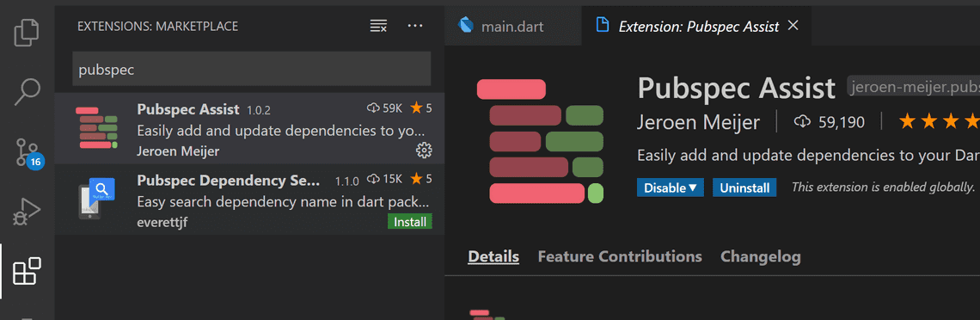980x320 pixels.
Task: Select Pubspec Assist in results list
Action: click(250, 128)
